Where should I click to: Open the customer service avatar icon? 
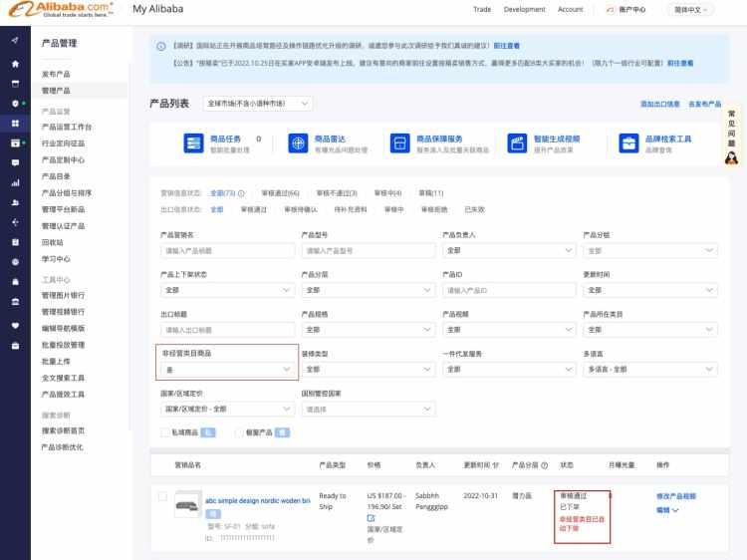[731, 157]
